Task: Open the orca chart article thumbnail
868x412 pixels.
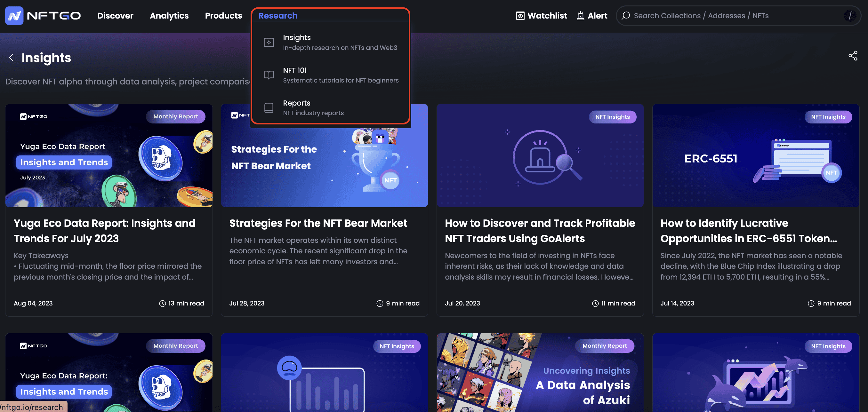Action: 755,373
